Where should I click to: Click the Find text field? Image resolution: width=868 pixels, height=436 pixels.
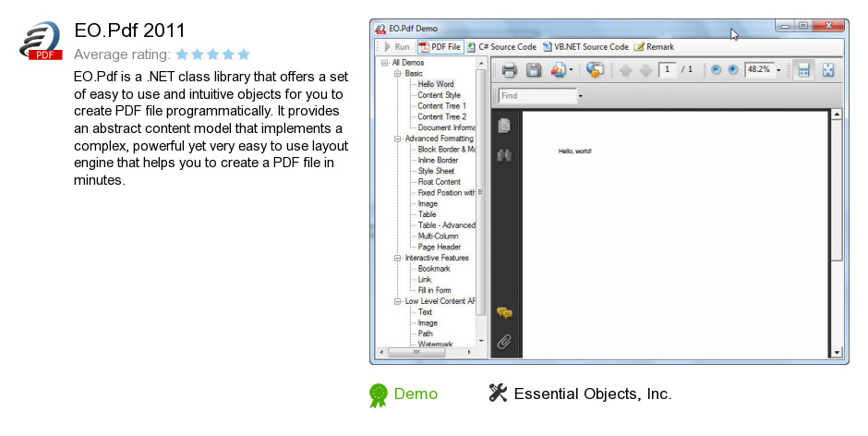click(x=537, y=96)
